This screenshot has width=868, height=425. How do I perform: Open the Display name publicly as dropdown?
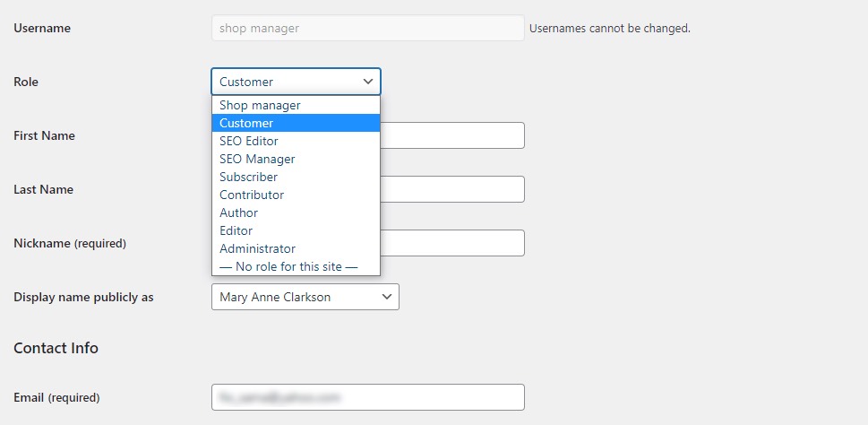coord(305,297)
